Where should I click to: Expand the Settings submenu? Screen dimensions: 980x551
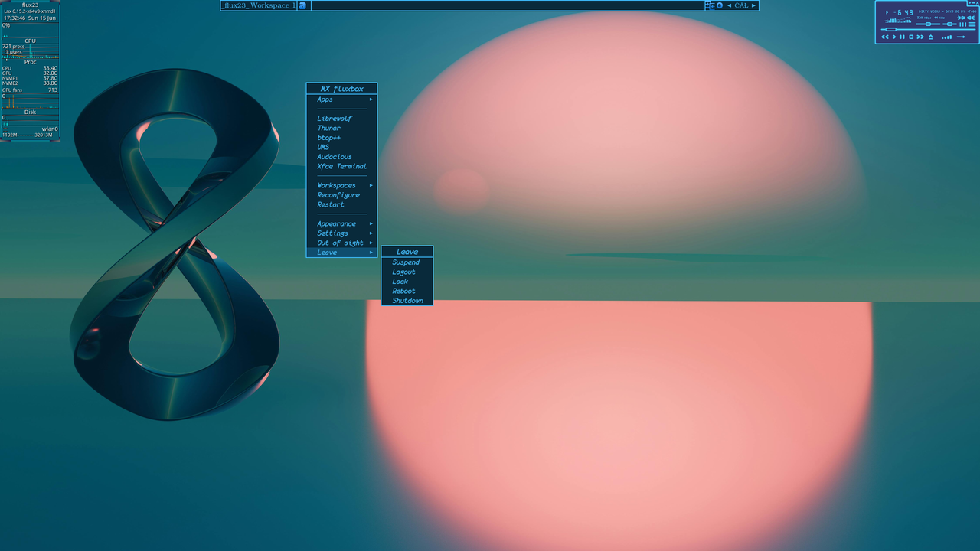pos(341,233)
